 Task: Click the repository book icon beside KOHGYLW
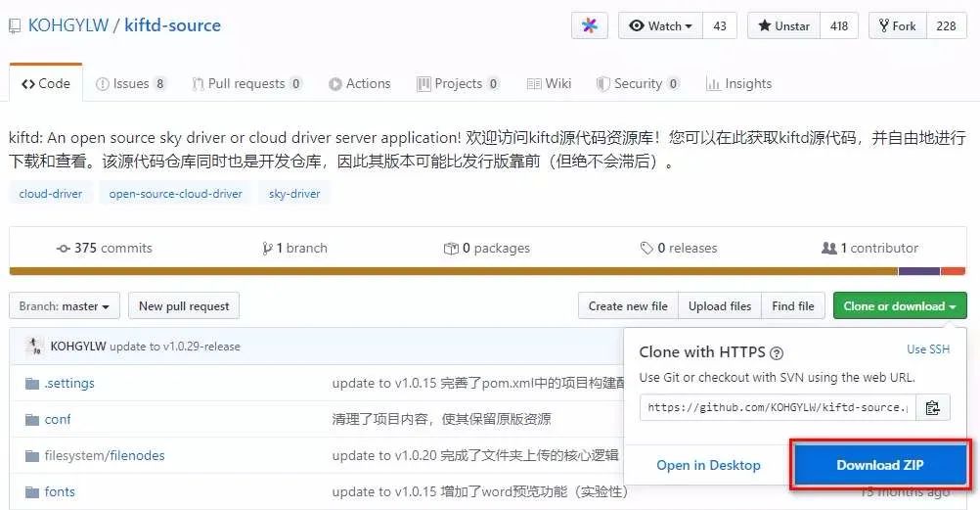point(15,26)
